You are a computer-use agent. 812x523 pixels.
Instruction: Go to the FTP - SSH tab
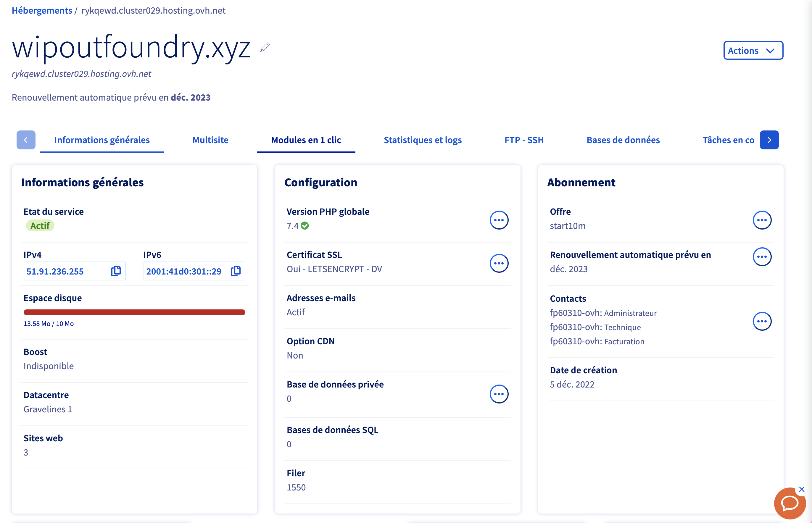tap(523, 140)
